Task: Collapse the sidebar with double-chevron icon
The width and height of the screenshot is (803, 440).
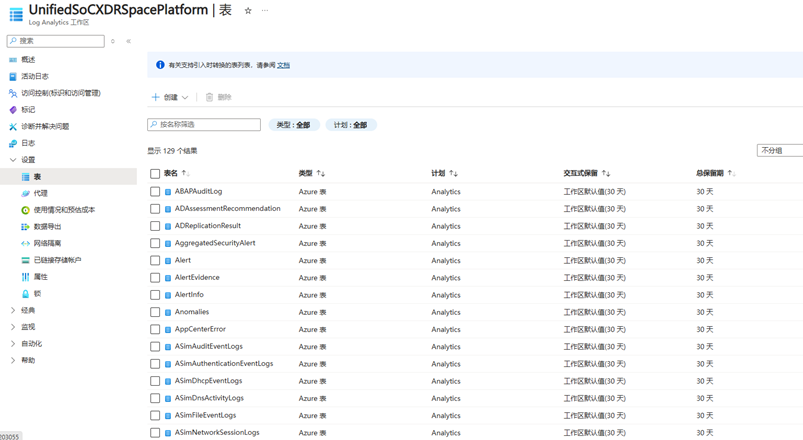Action: click(129, 41)
